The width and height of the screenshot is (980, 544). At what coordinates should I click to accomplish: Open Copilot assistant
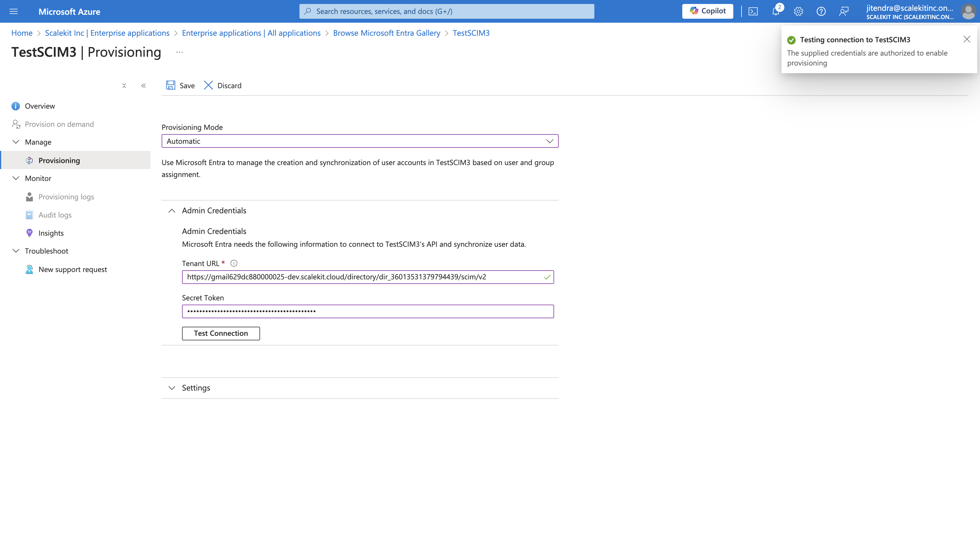707,11
